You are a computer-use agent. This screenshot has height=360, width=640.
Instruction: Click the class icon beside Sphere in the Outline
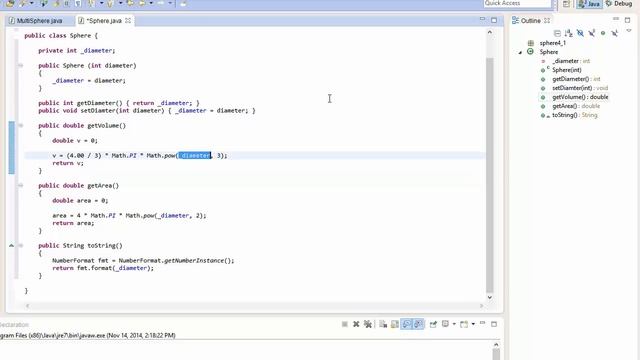click(531, 52)
